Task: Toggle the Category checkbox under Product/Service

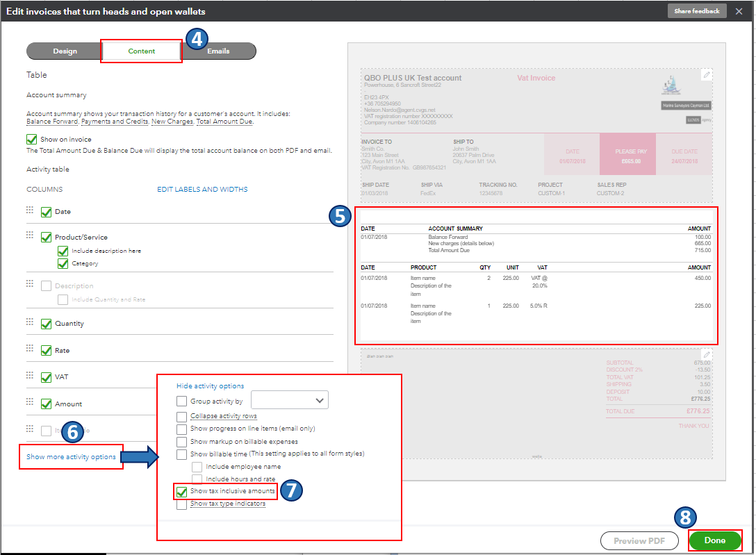Action: point(63,263)
